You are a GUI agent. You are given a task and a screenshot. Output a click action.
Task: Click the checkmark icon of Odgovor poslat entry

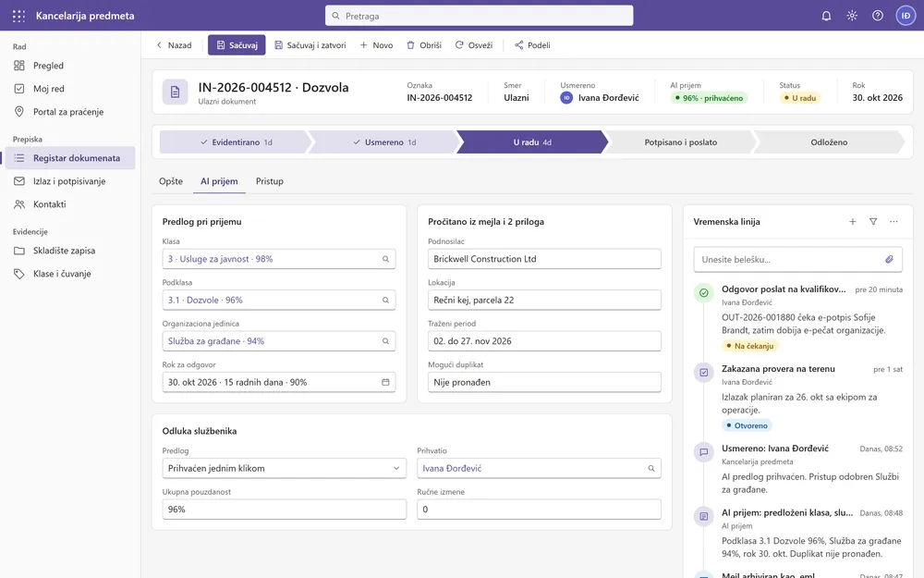(703, 292)
